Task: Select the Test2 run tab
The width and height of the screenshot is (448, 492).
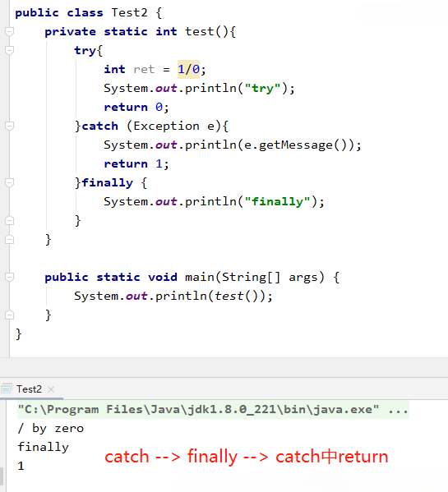Action: [x=29, y=389]
